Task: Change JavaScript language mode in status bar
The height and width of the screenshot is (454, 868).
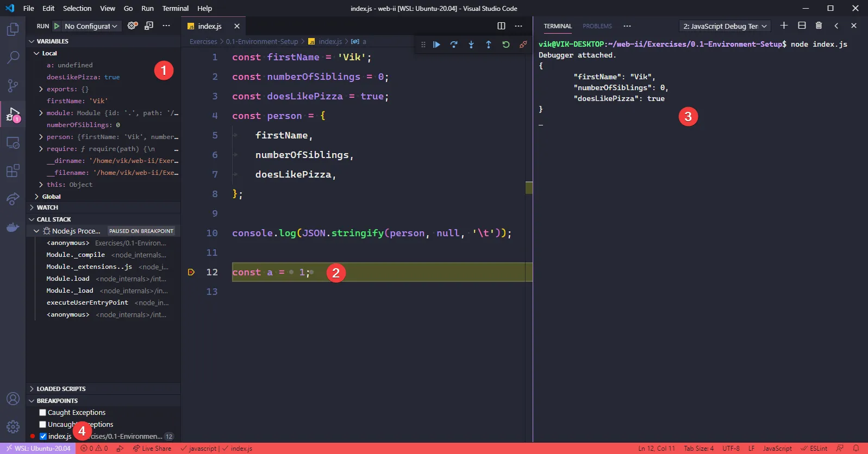Action: [x=777, y=449]
